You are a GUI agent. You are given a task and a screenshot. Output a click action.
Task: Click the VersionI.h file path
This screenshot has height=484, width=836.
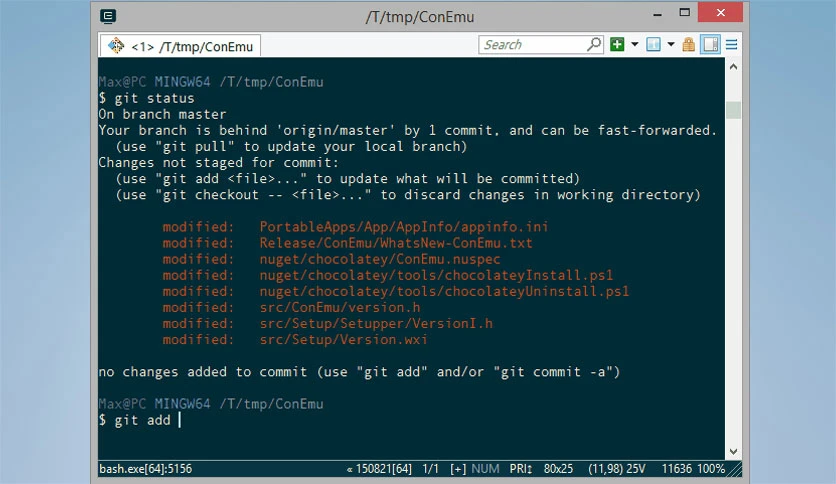tap(376, 324)
